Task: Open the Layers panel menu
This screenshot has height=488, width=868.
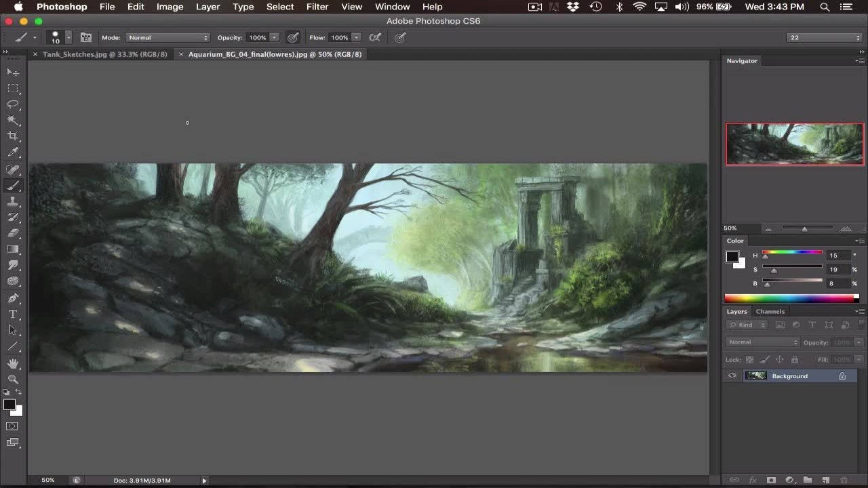Action: click(859, 312)
